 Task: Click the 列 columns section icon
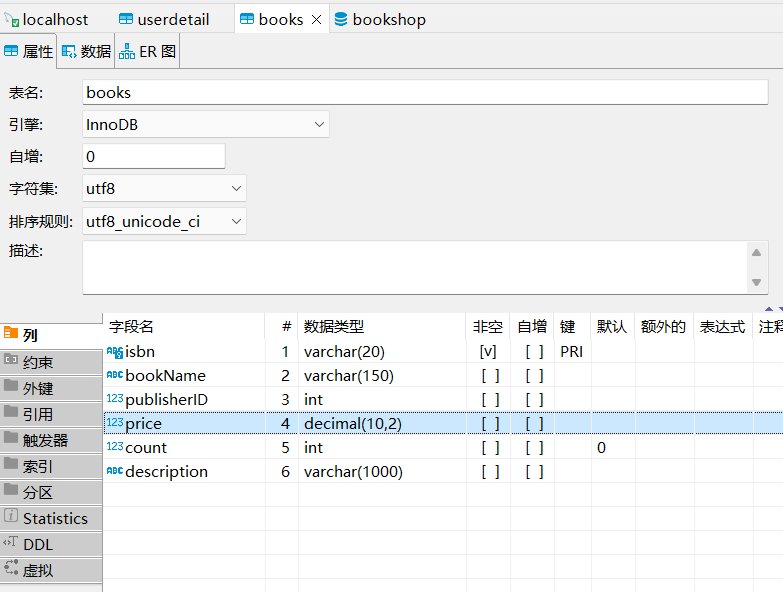tap(11, 333)
